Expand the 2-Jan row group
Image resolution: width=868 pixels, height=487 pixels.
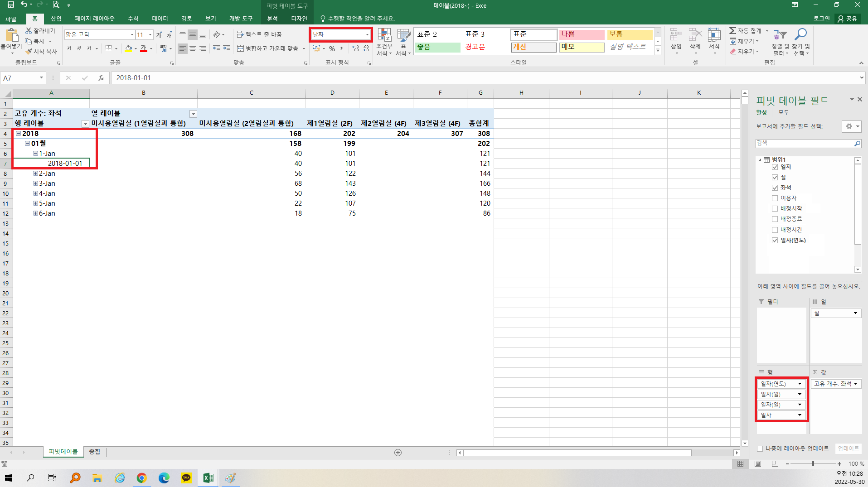(35, 174)
